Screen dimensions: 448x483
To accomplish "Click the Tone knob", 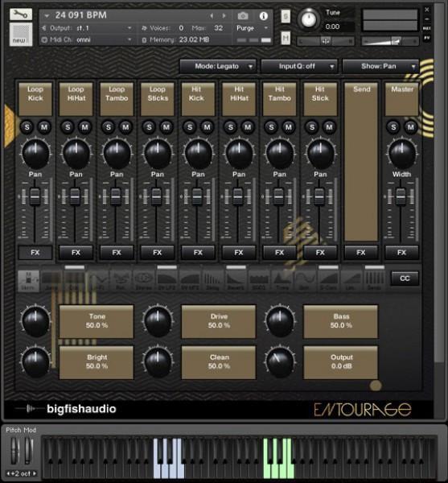I will [x=35, y=321].
